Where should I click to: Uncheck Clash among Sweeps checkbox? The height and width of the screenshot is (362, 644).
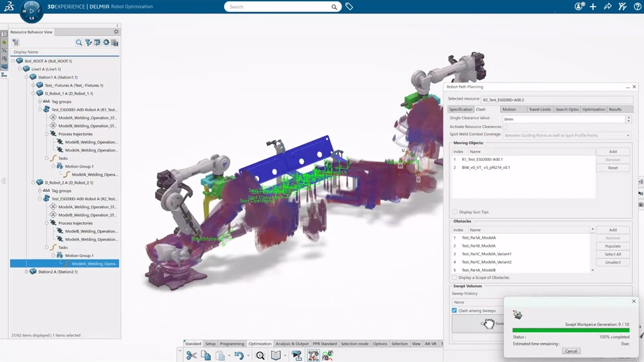coord(454,310)
